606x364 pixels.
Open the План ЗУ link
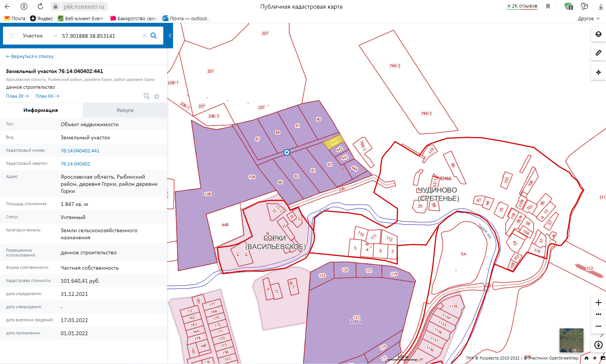[17, 96]
